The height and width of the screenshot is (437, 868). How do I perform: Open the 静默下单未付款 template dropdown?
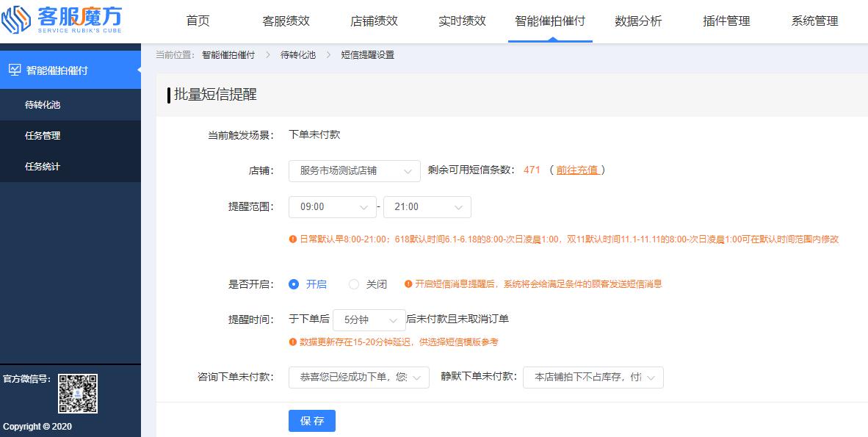tap(593, 377)
